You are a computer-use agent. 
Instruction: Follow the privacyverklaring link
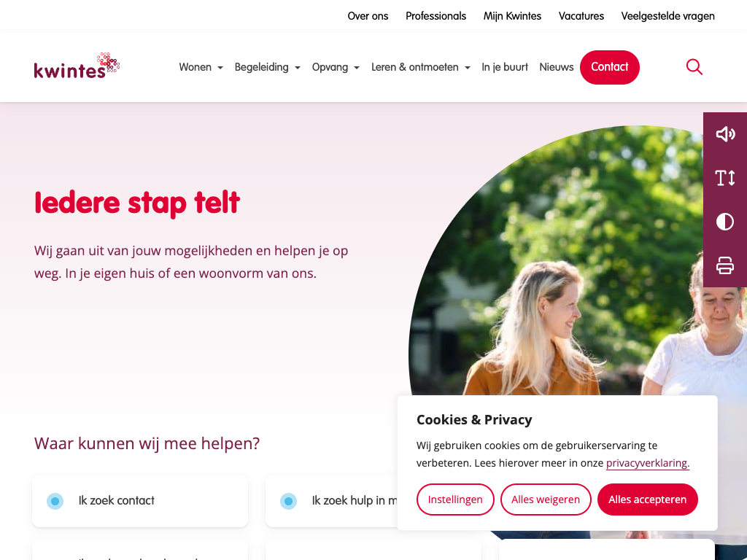[648, 463]
